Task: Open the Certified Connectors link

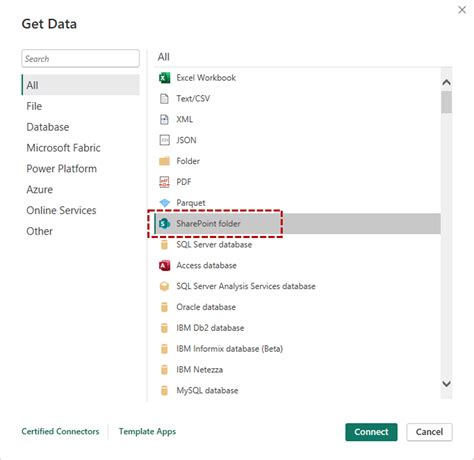Action: coord(60,431)
